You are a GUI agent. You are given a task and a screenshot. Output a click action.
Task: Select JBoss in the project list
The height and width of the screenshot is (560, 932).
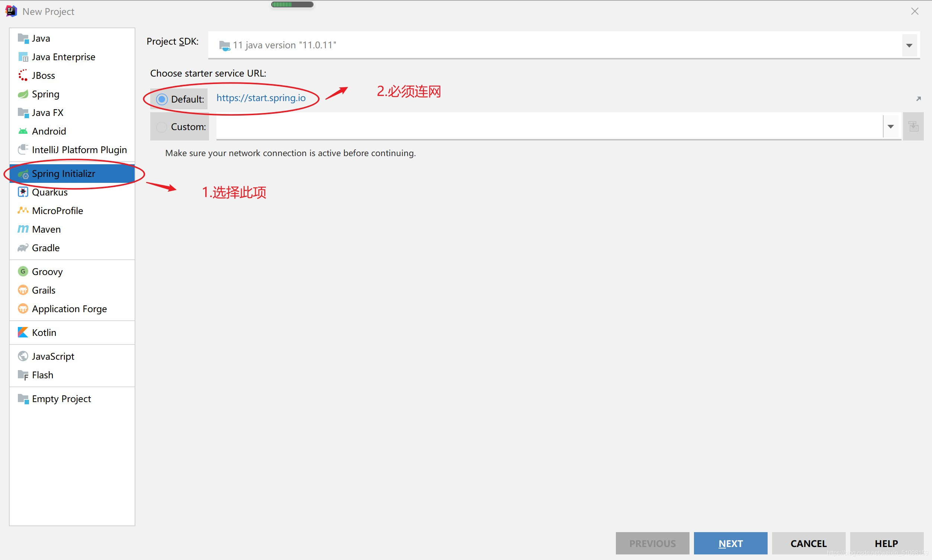click(72, 75)
